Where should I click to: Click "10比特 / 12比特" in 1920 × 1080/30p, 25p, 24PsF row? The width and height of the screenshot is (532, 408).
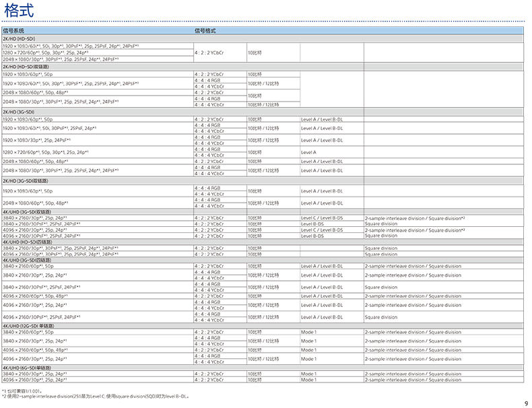click(x=263, y=140)
